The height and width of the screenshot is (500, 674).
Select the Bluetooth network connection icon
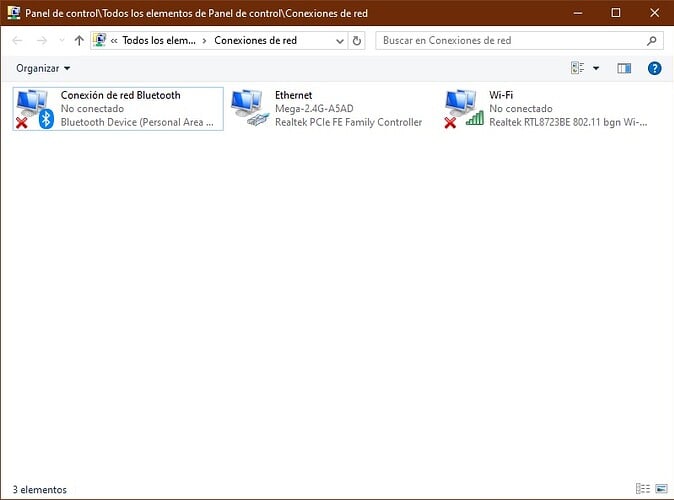35,109
